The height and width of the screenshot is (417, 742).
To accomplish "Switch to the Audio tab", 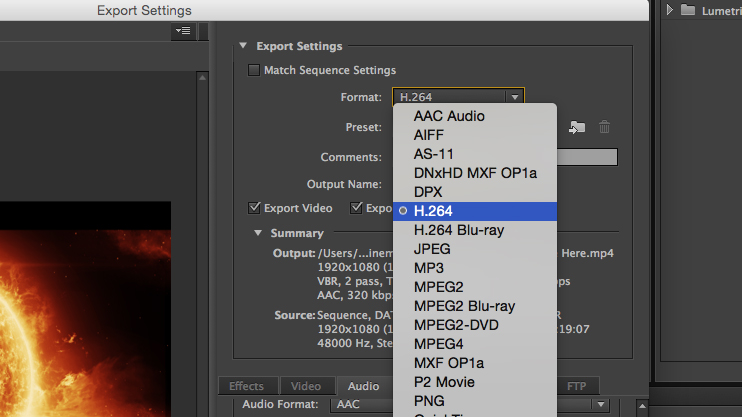I will pyautogui.click(x=363, y=386).
